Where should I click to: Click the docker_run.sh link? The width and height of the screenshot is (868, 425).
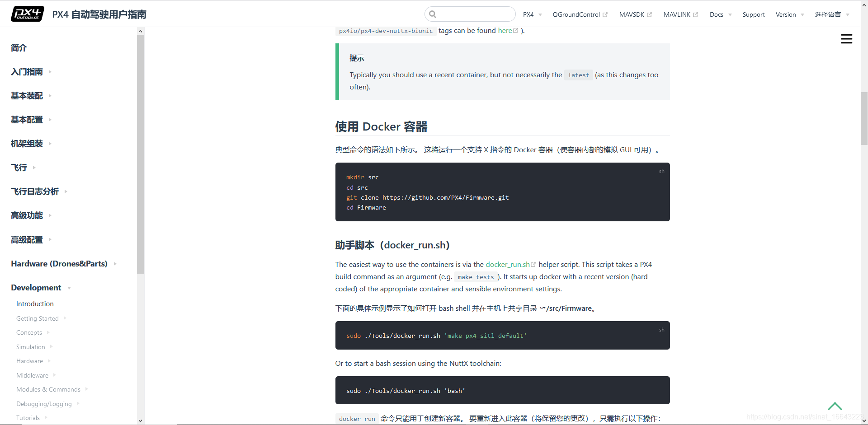coord(508,264)
